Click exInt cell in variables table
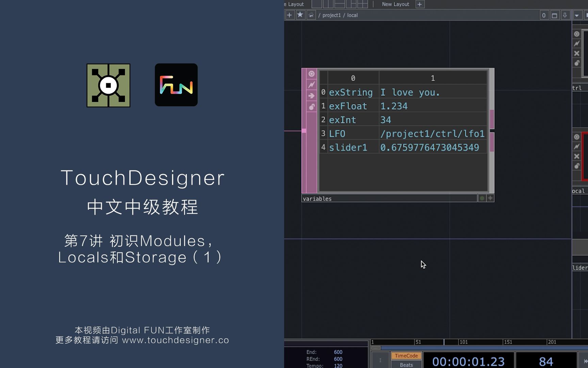This screenshot has width=588, height=368. click(x=353, y=120)
